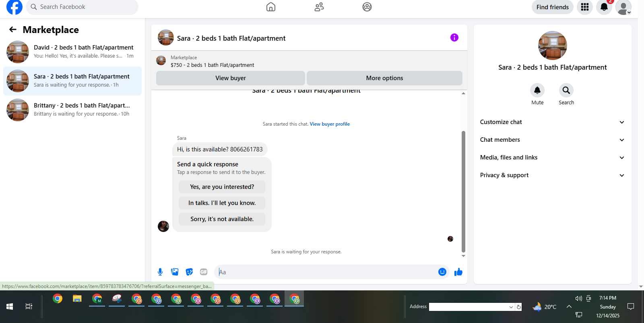Open the first Chrome taskbar icon

(58, 299)
